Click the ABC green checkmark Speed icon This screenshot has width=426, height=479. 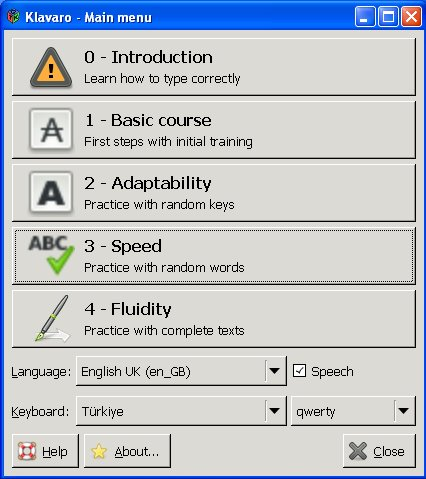pyautogui.click(x=51, y=254)
